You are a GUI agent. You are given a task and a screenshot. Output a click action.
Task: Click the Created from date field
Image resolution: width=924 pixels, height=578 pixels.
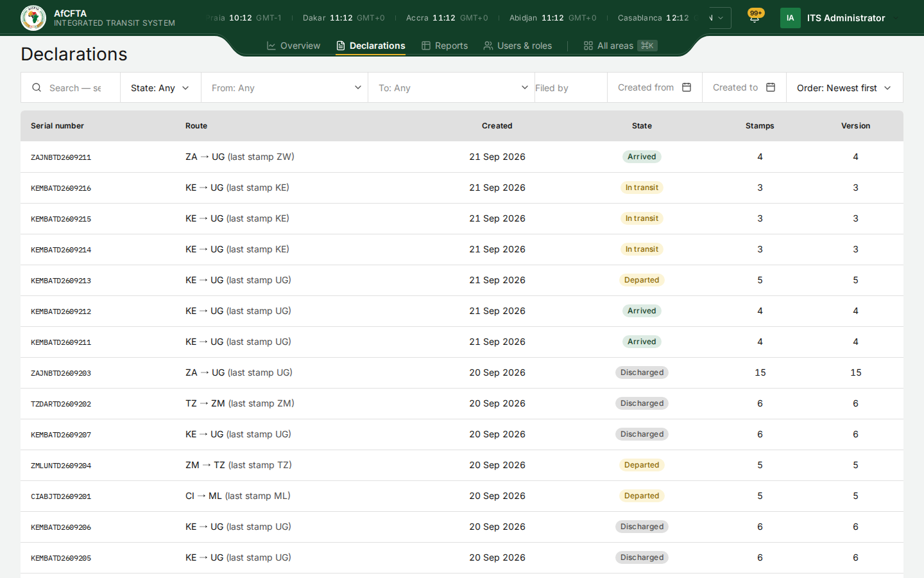tap(654, 87)
